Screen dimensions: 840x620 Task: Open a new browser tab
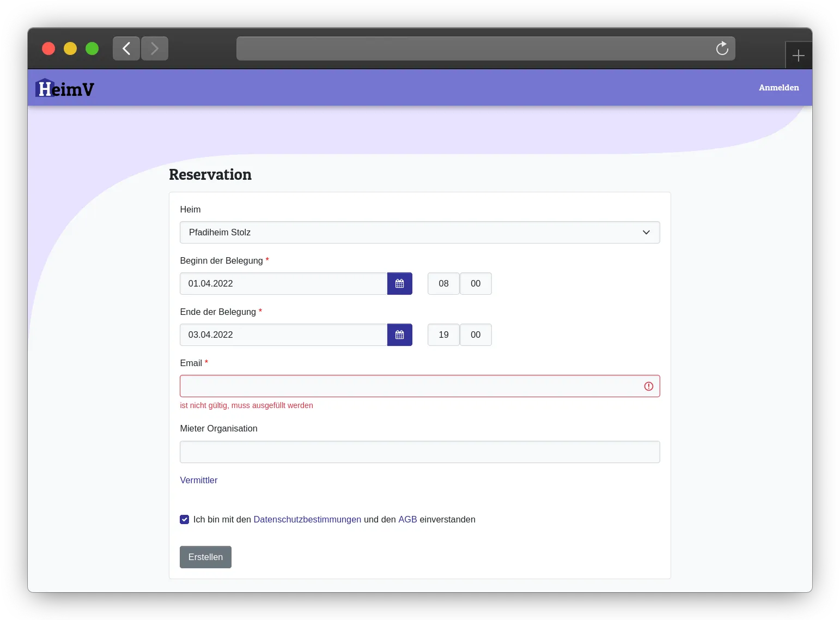point(798,56)
